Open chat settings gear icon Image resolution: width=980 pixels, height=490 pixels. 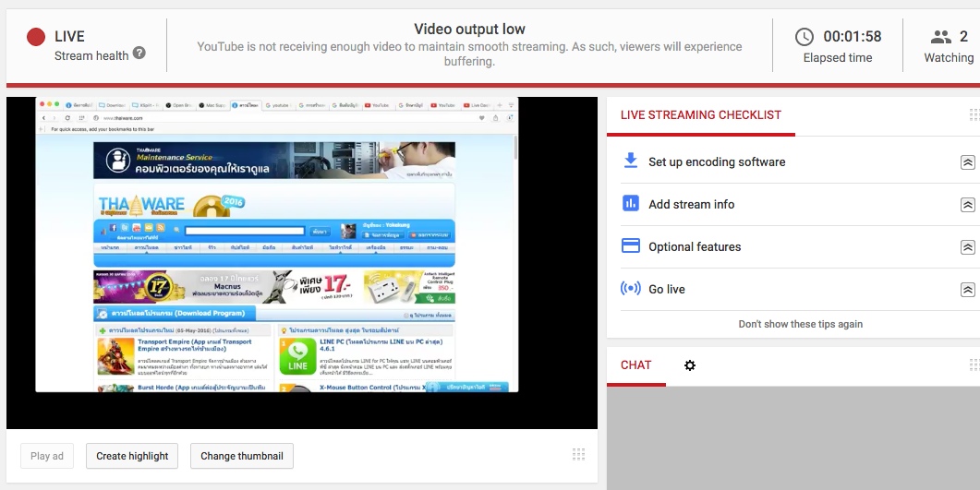click(x=689, y=365)
